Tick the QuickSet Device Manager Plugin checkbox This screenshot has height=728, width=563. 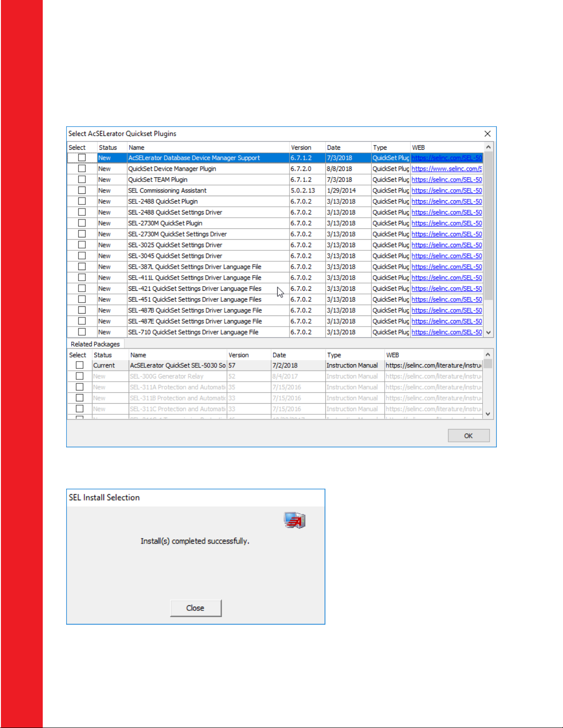(82, 169)
